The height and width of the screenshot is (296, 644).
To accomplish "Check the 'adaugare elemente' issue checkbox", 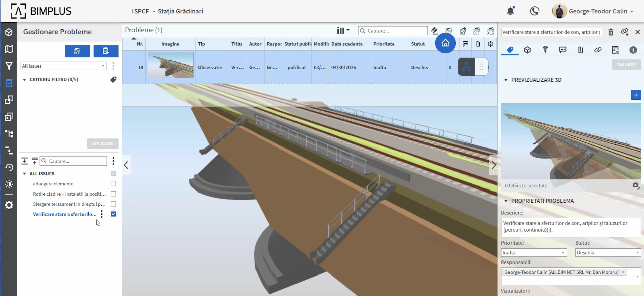I will 113,184.
